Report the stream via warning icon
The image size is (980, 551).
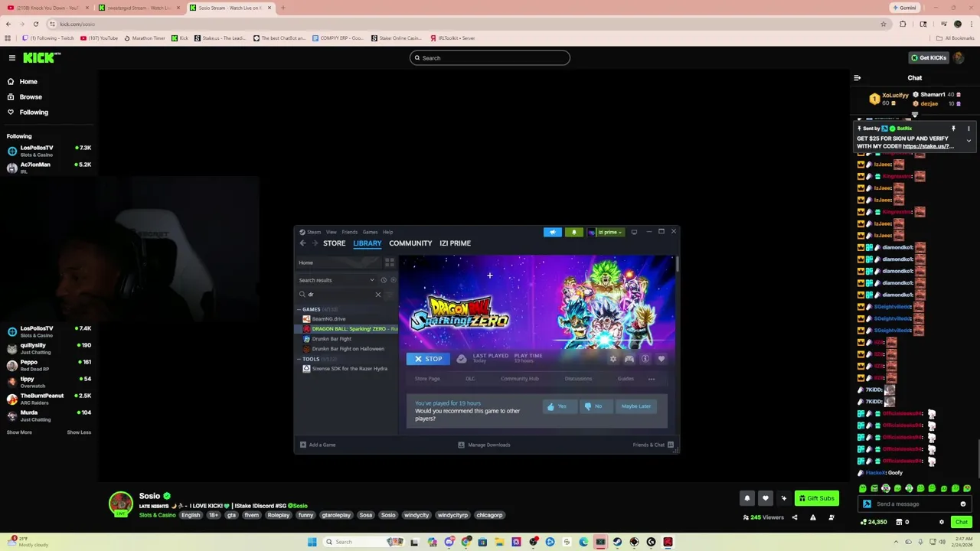point(813,517)
